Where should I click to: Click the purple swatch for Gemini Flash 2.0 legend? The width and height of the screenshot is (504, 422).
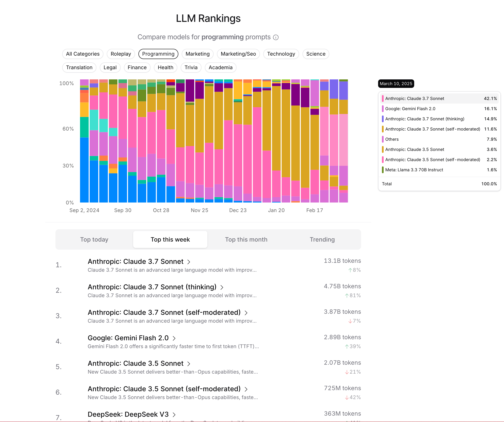(383, 109)
